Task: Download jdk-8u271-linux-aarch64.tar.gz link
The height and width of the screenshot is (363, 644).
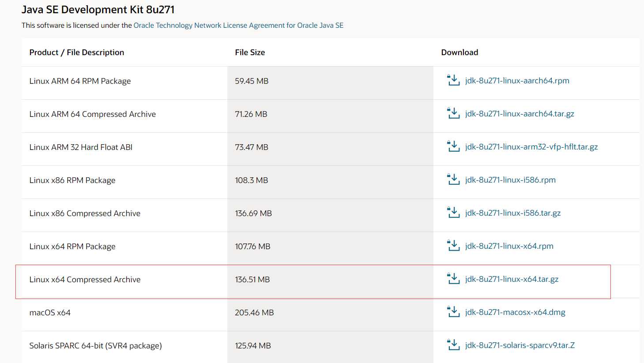Action: [x=520, y=114]
